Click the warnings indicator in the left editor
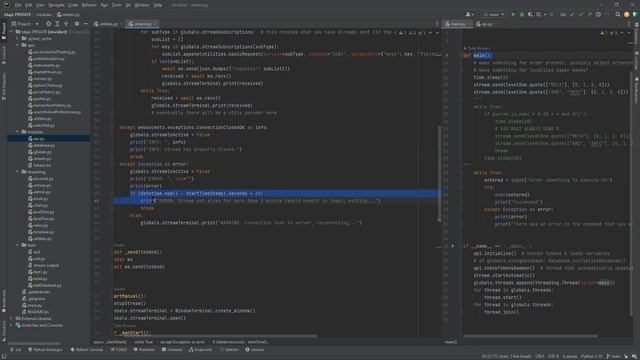 413,33
